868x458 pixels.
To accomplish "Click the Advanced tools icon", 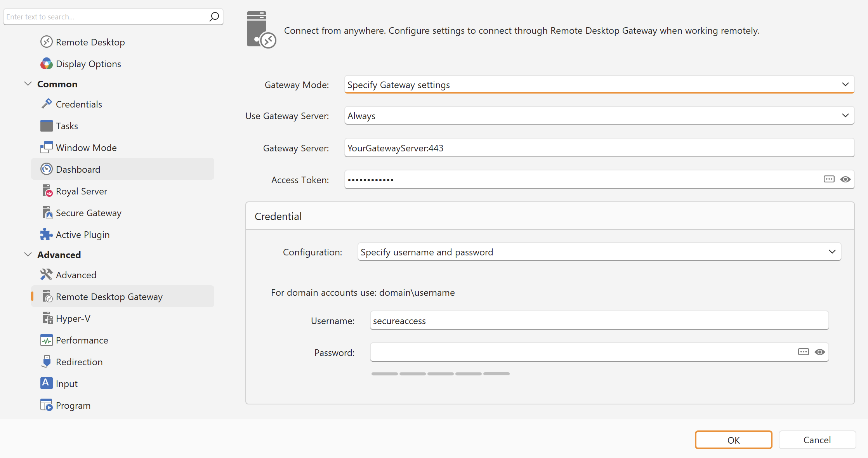I will click(x=47, y=275).
